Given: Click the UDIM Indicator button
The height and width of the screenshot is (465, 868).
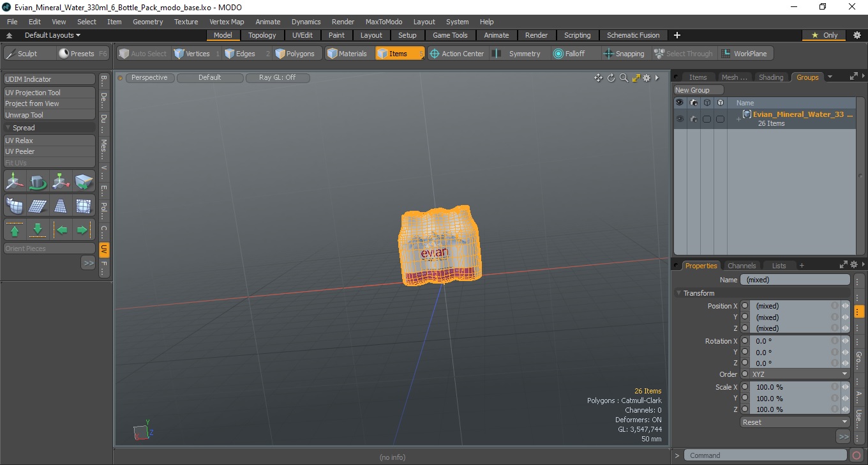Looking at the screenshot, I should click(x=50, y=79).
